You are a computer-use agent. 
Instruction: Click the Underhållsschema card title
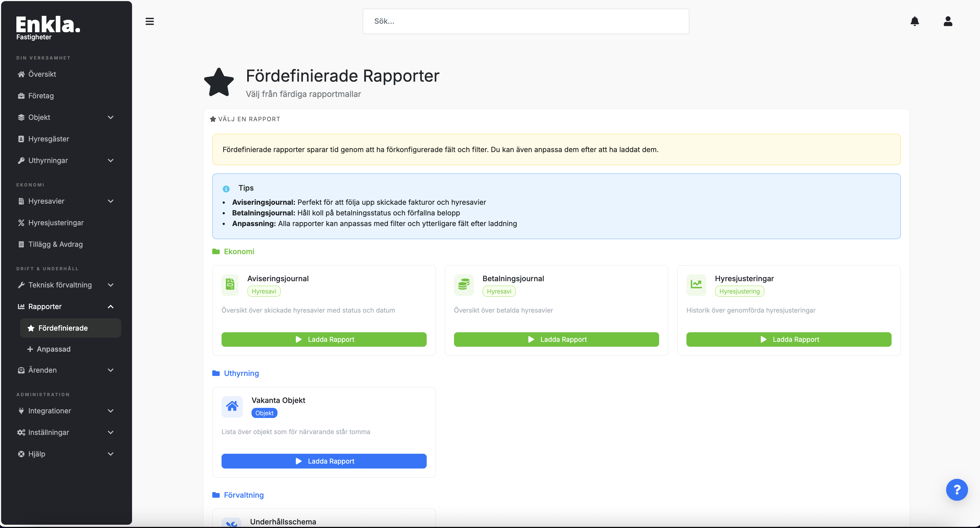283,522
